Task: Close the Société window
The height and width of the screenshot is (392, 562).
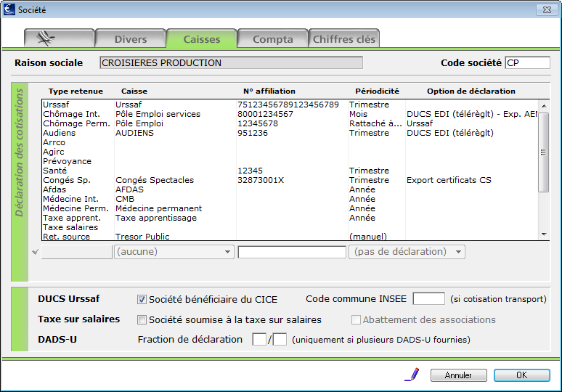Action: [547, 9]
